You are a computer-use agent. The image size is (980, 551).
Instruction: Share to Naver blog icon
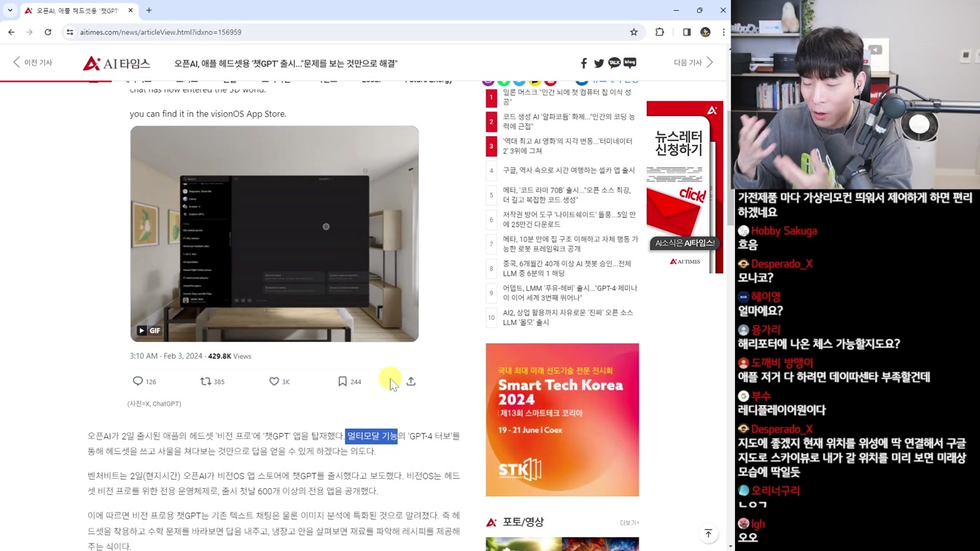click(x=630, y=63)
